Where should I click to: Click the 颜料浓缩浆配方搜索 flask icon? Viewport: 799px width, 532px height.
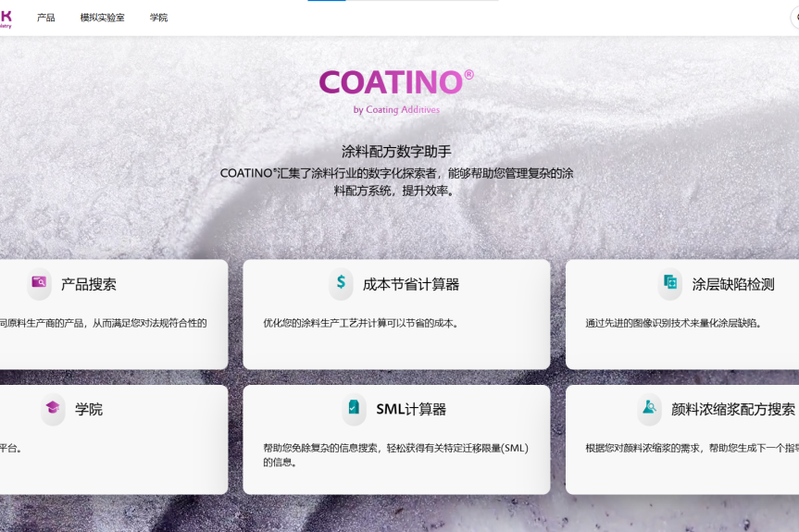[x=649, y=407]
